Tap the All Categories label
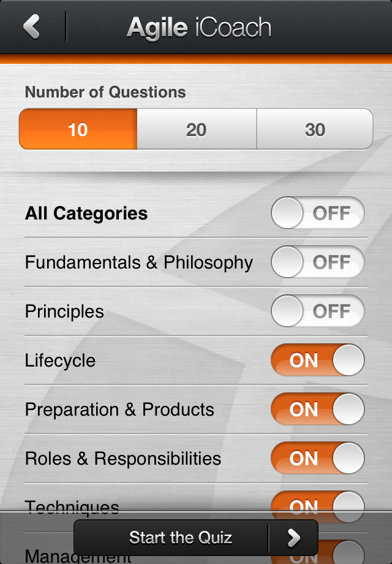 (86, 213)
